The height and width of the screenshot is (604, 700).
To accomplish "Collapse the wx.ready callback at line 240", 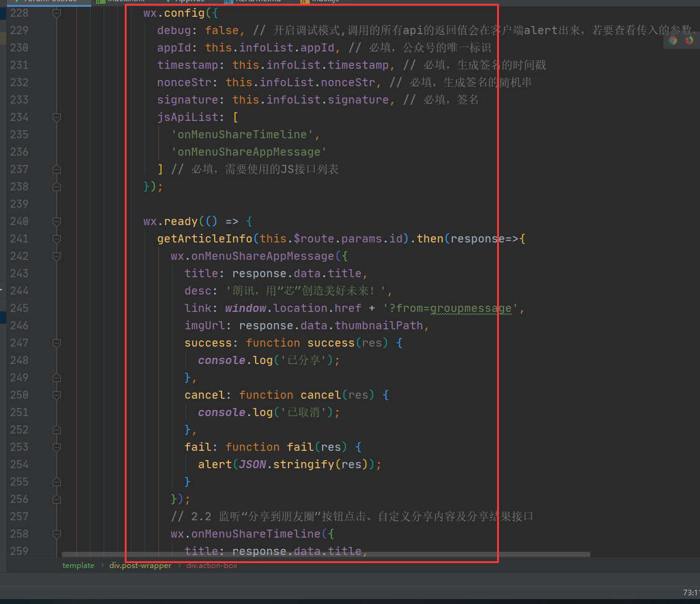I will [x=56, y=222].
